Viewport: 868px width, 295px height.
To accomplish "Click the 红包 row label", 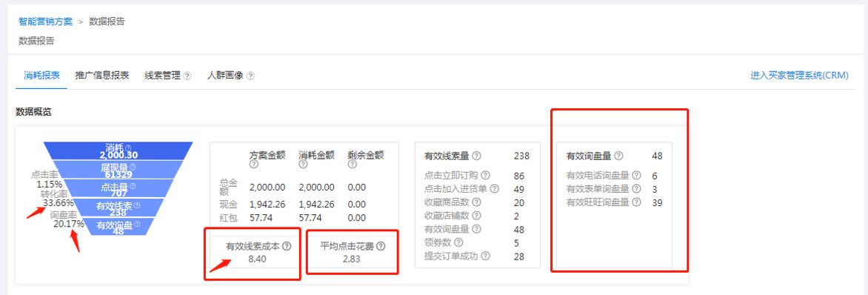I will [x=229, y=217].
